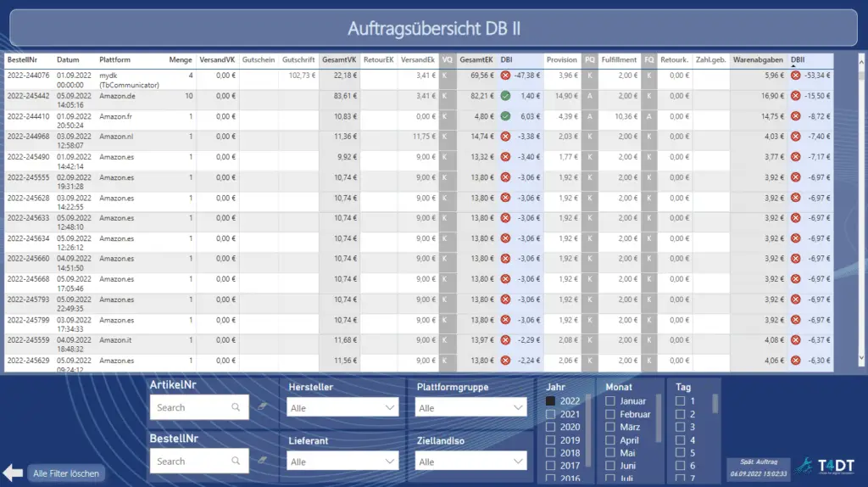Select order row 2022-244076

pos(419,80)
